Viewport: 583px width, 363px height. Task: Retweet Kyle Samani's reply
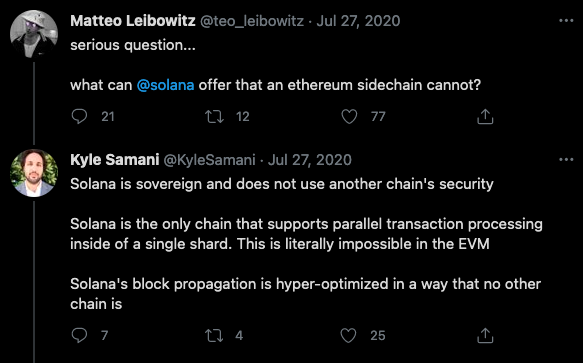click(x=215, y=335)
